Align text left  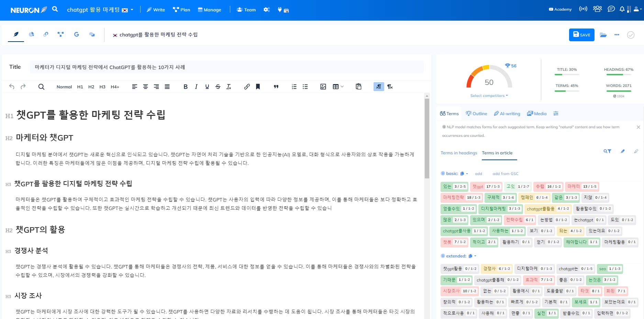tap(135, 87)
